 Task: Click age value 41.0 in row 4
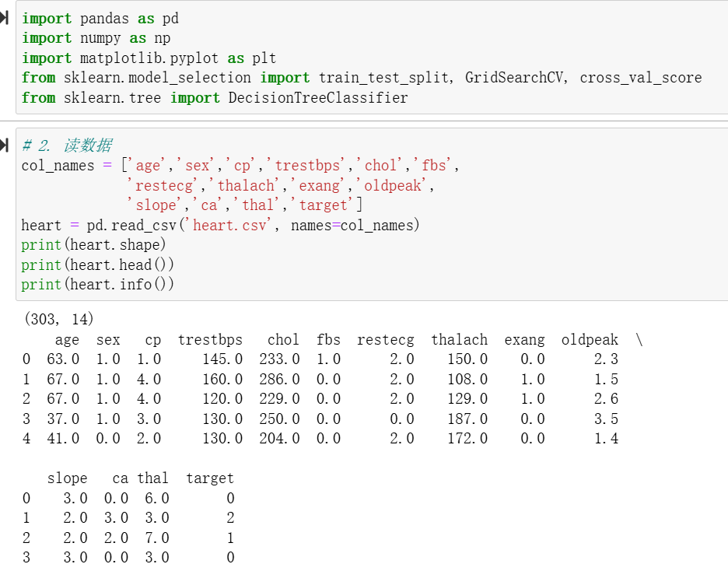[63, 438]
